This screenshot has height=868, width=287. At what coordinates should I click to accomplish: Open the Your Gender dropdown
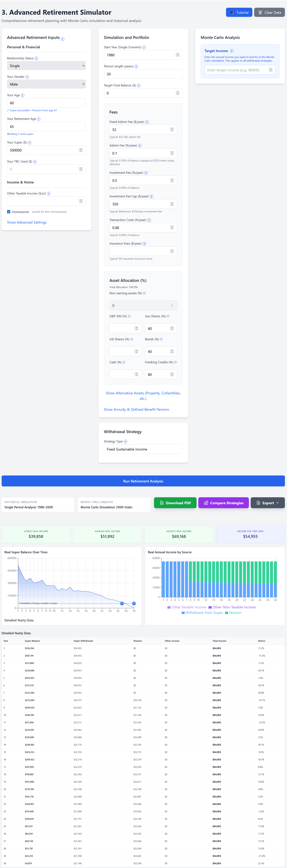point(46,84)
